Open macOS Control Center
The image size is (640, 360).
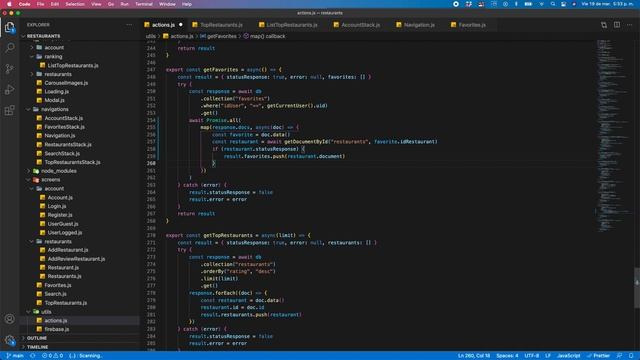tap(563, 4)
